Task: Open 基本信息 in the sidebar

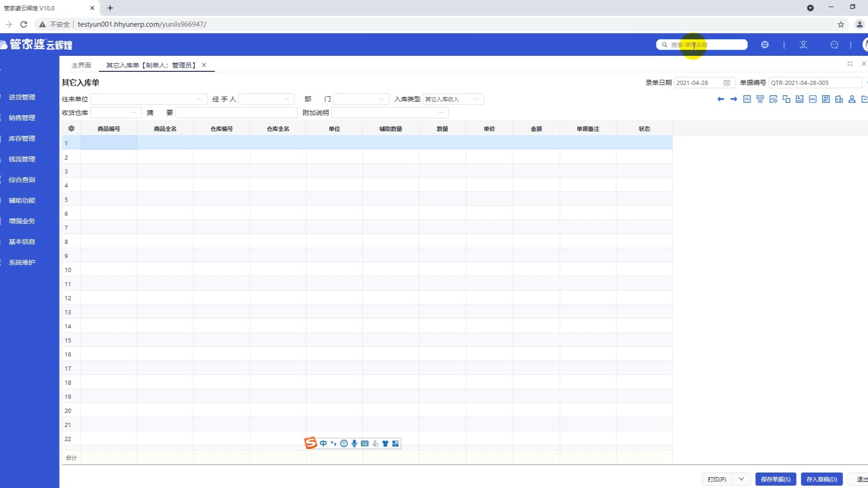Action: (x=22, y=242)
